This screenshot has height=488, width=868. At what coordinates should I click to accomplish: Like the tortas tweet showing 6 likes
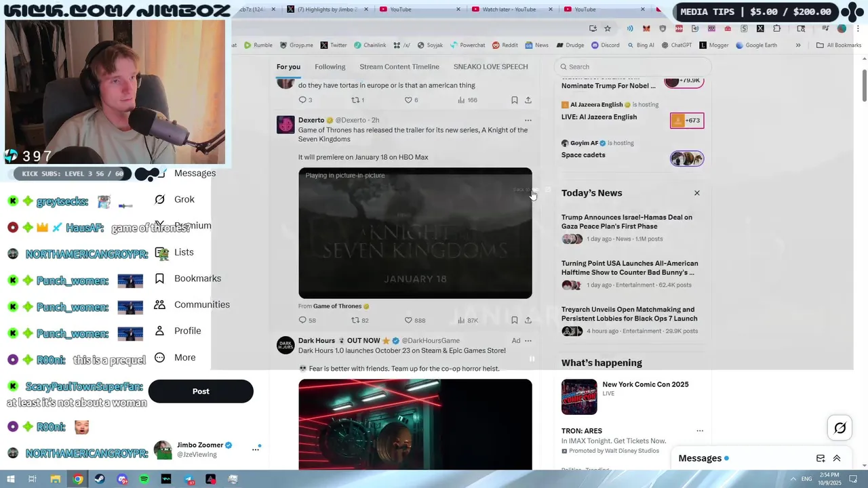[x=411, y=100]
